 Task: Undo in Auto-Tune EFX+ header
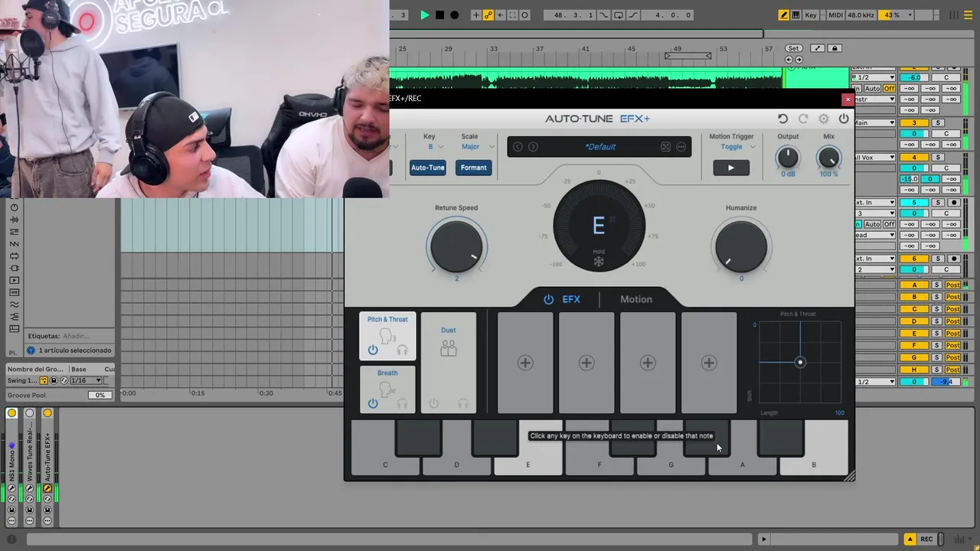782,119
